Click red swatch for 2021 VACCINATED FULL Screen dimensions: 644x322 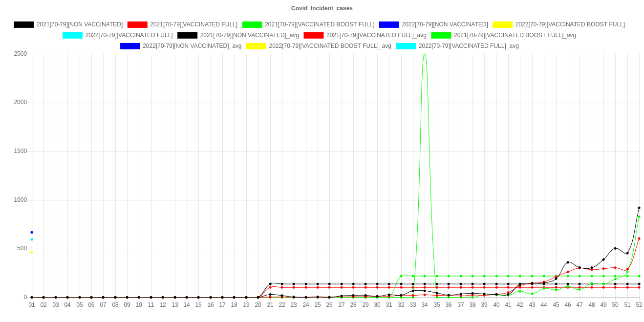(137, 24)
